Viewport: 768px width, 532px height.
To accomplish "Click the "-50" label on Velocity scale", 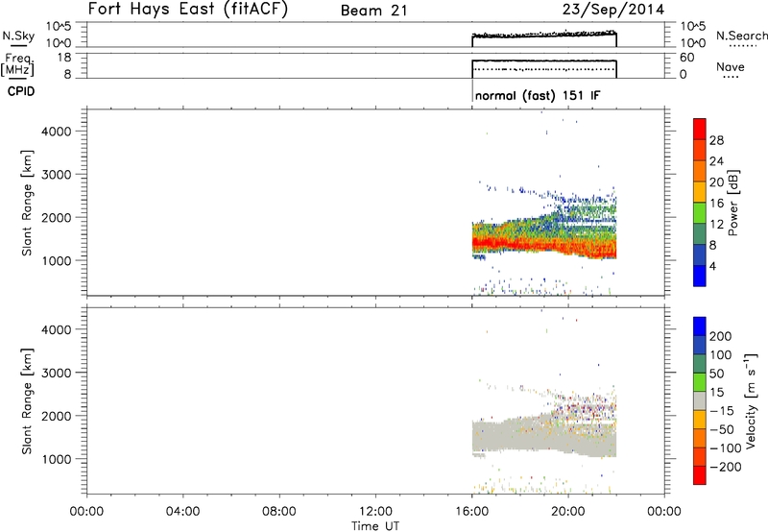I will 722,429.
